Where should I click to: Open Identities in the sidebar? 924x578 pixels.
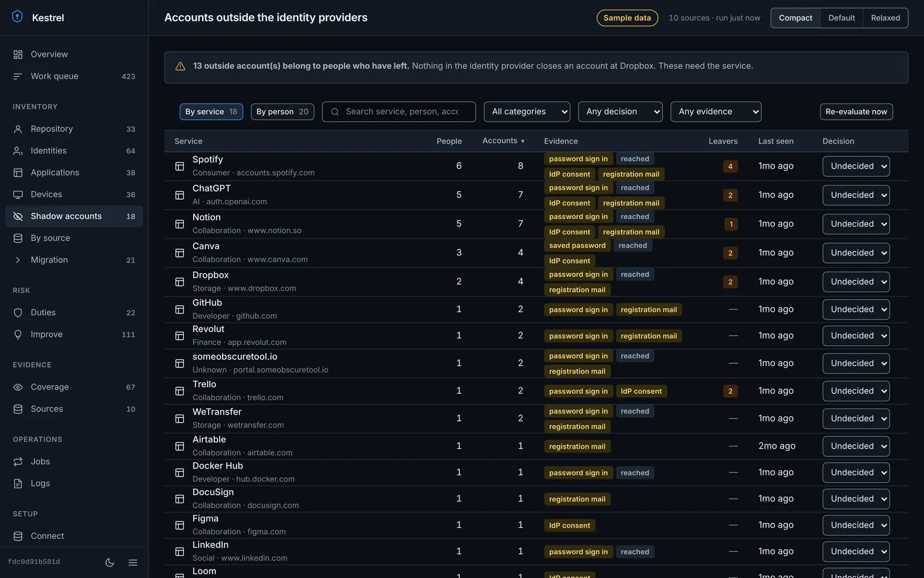point(74,151)
